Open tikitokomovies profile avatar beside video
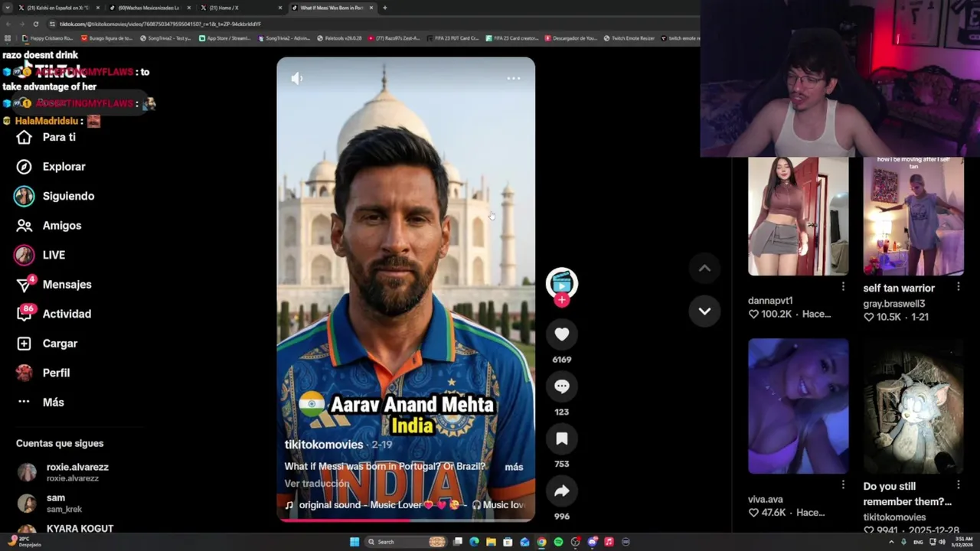The height and width of the screenshot is (551, 980). (561, 282)
